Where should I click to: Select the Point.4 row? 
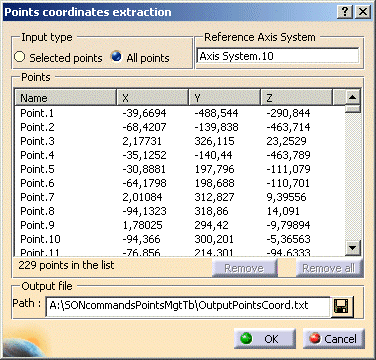pos(180,155)
